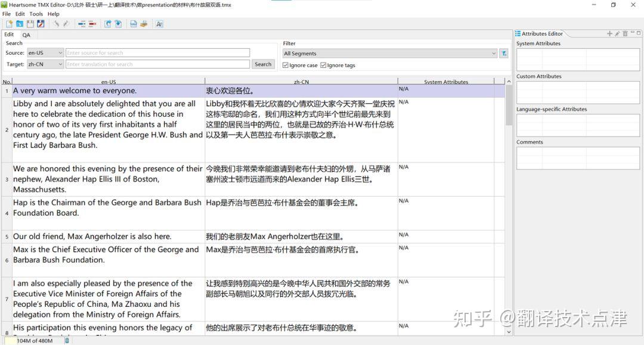Save the current TMX file
The width and height of the screenshot is (644, 345).
pyautogui.click(x=30, y=24)
